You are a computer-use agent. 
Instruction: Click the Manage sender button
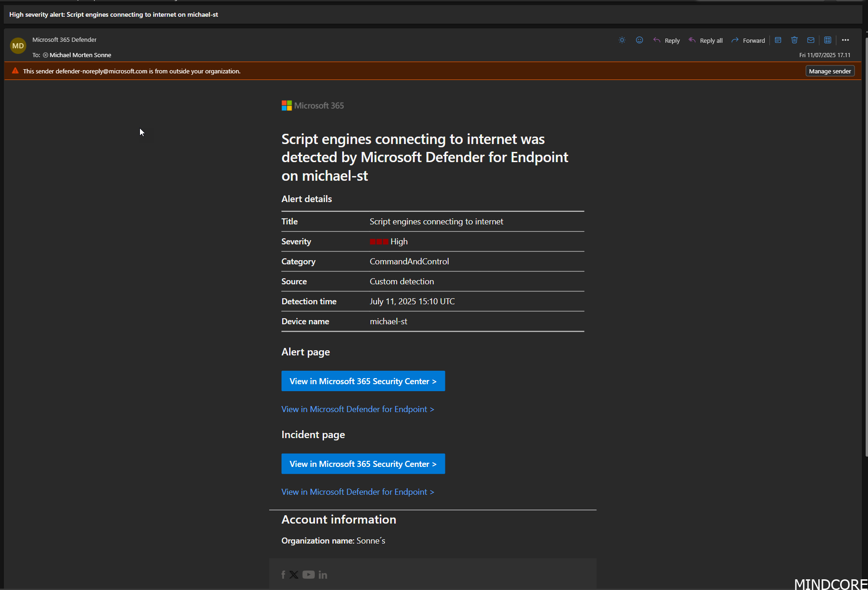tap(830, 71)
